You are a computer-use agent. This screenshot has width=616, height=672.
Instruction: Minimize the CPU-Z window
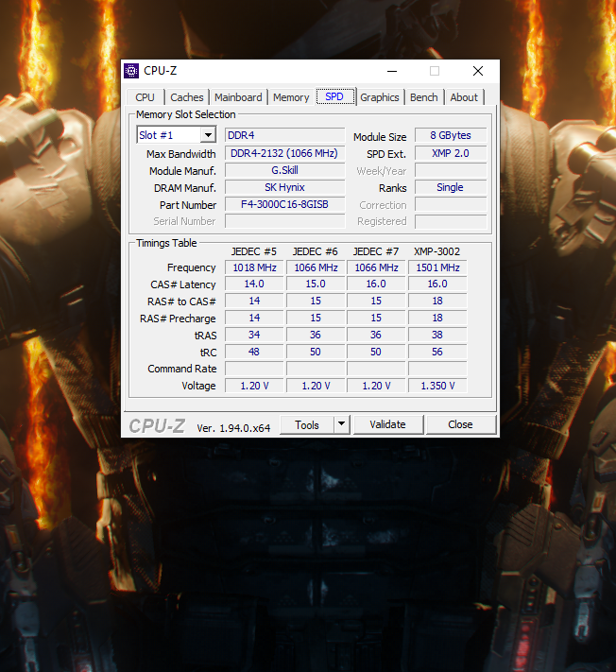pos(392,71)
